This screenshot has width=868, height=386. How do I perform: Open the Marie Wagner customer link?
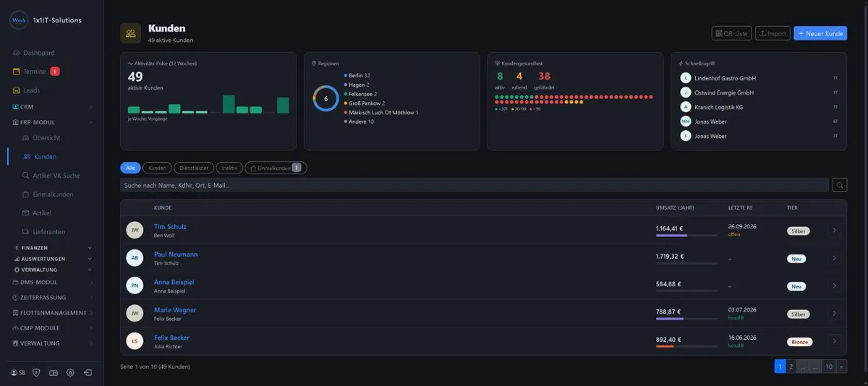175,310
